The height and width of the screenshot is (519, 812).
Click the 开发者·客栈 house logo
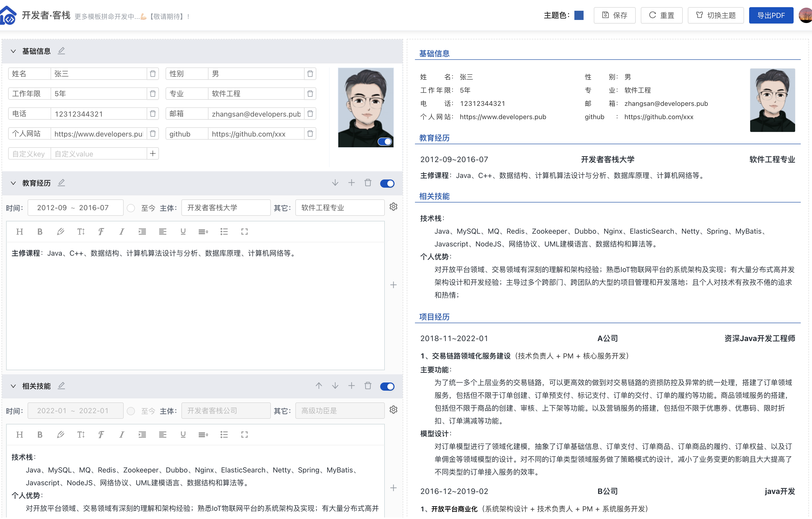[x=8, y=16]
